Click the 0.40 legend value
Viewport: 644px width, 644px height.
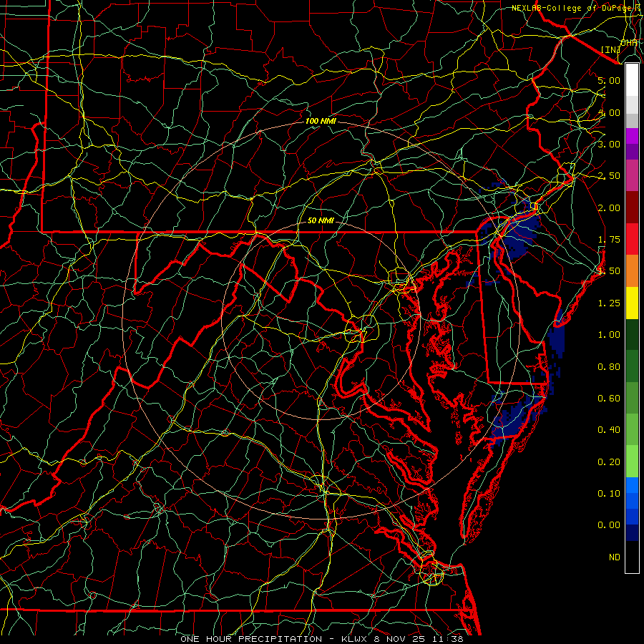point(609,430)
